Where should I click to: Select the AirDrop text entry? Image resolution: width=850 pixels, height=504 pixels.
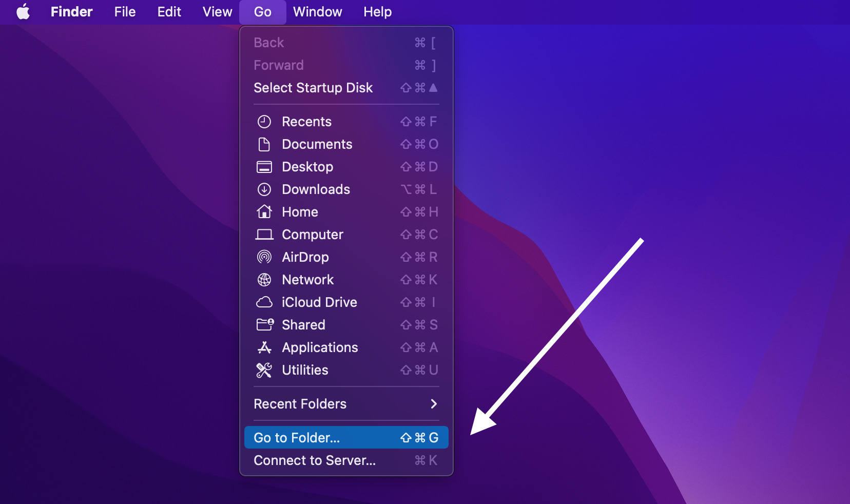click(x=305, y=257)
